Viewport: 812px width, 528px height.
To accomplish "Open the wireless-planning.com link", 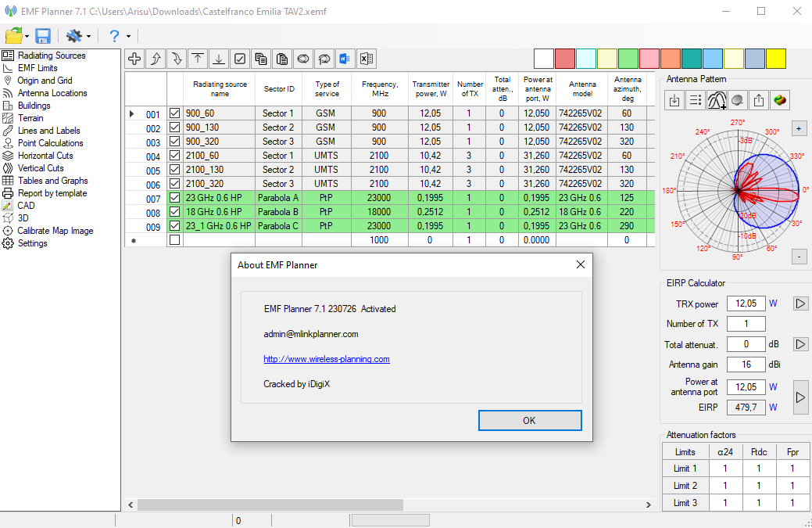I will click(x=326, y=359).
